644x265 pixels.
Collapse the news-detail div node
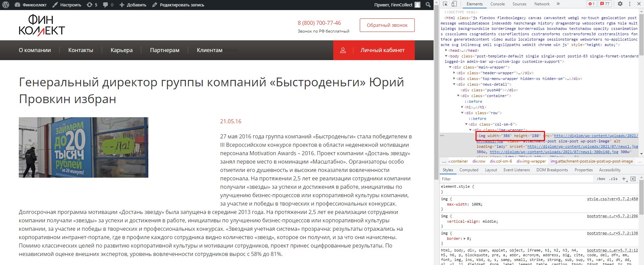coord(454,84)
